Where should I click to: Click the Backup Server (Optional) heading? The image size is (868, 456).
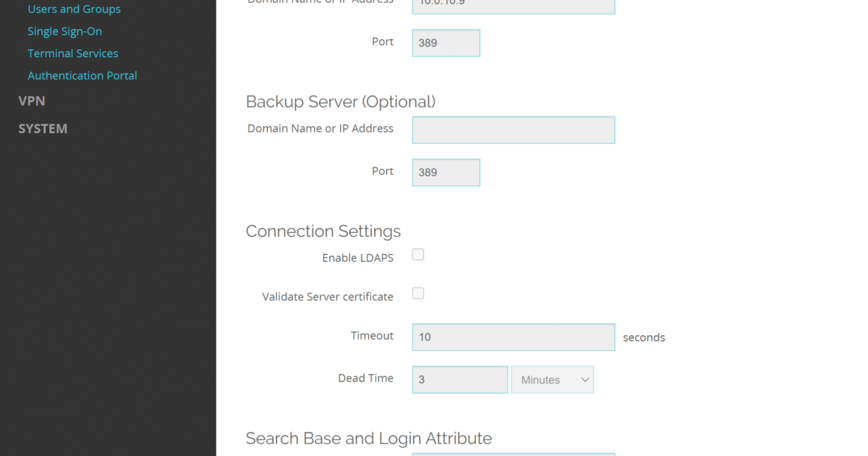pos(340,101)
